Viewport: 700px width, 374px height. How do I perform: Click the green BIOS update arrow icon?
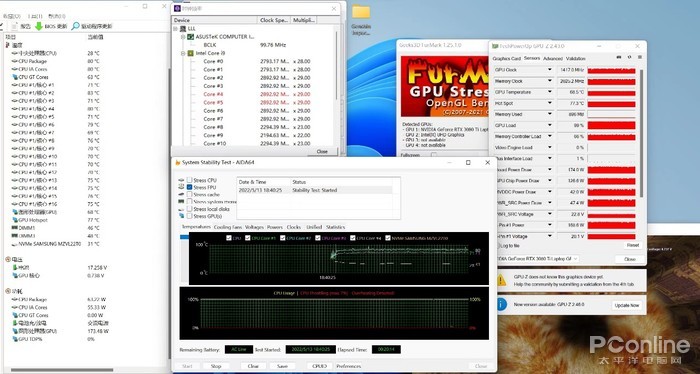[x=38, y=26]
